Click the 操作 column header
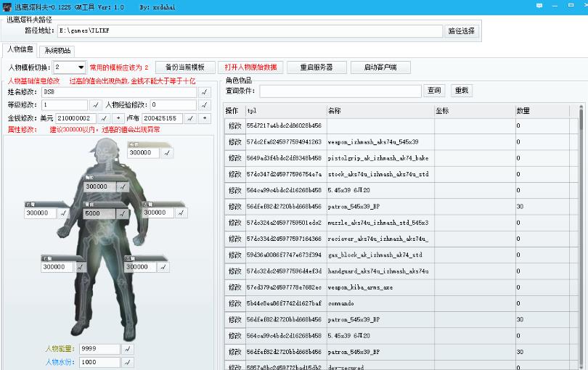 pos(234,111)
